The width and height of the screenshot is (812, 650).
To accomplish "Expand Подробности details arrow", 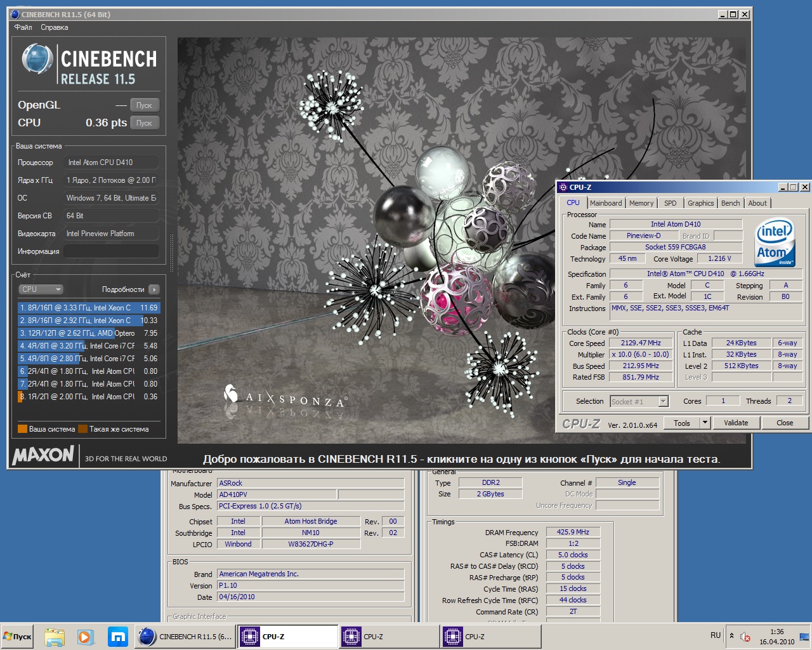I will (x=154, y=289).
